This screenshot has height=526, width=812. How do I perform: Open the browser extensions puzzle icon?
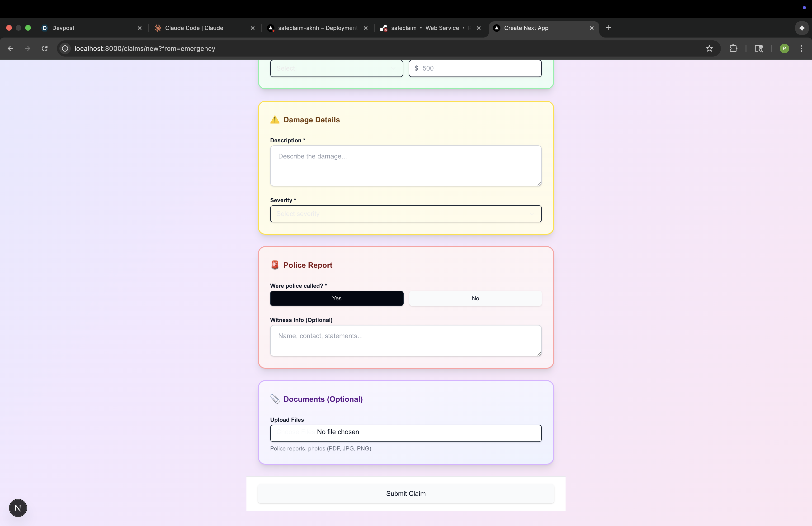tap(733, 48)
